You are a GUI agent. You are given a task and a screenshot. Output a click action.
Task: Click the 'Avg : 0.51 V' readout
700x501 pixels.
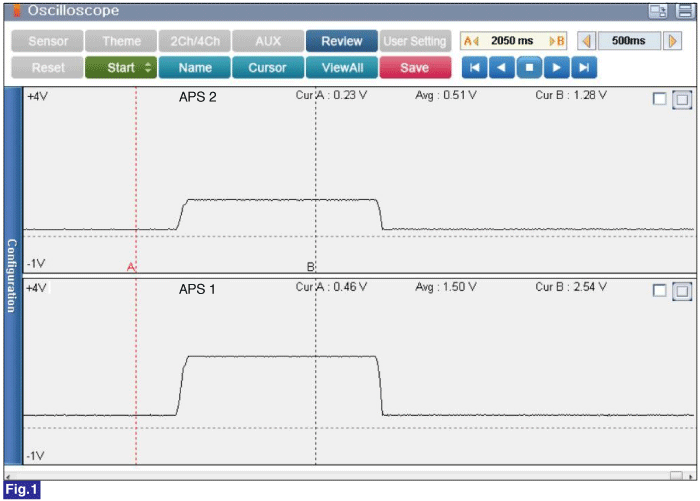click(446, 95)
